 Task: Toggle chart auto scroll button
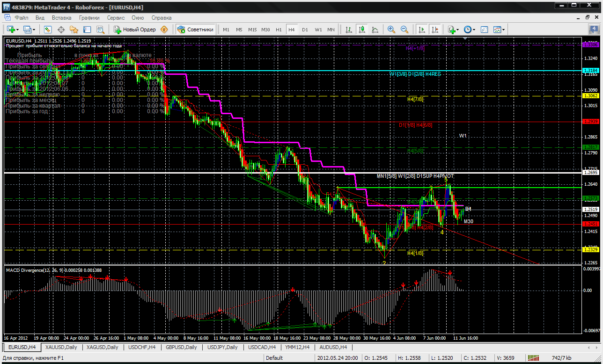(x=422, y=29)
